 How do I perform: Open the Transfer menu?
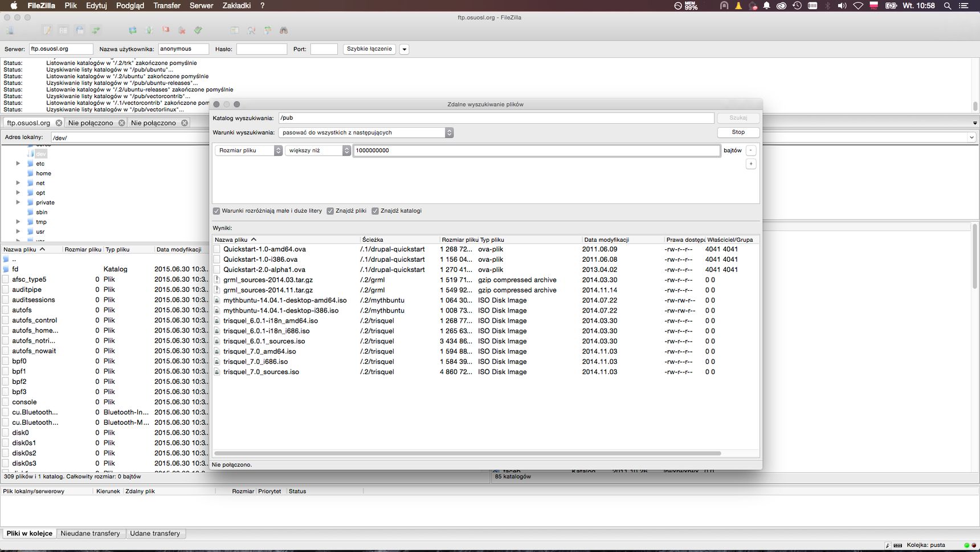(167, 6)
